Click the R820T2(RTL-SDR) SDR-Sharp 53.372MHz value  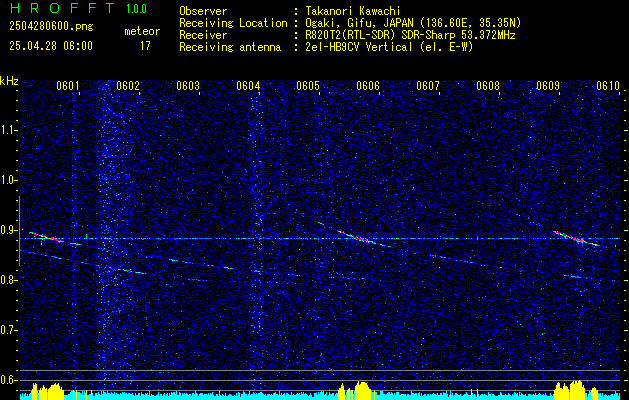click(410, 35)
